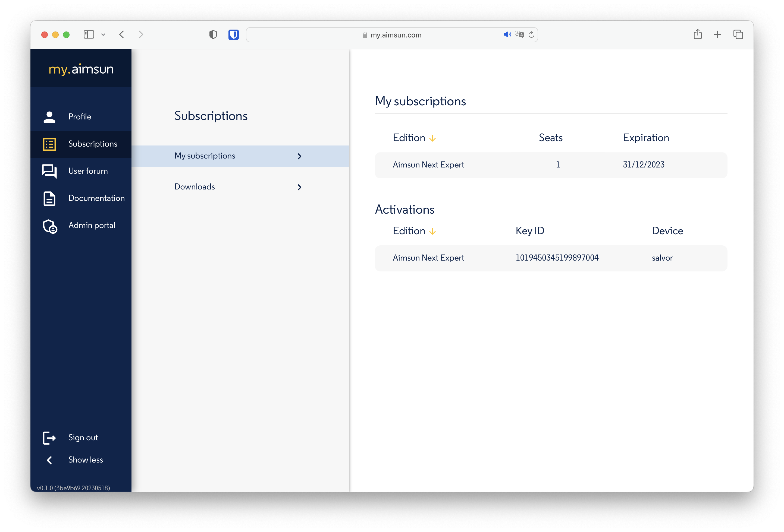Click the Sign out icon

coord(49,438)
